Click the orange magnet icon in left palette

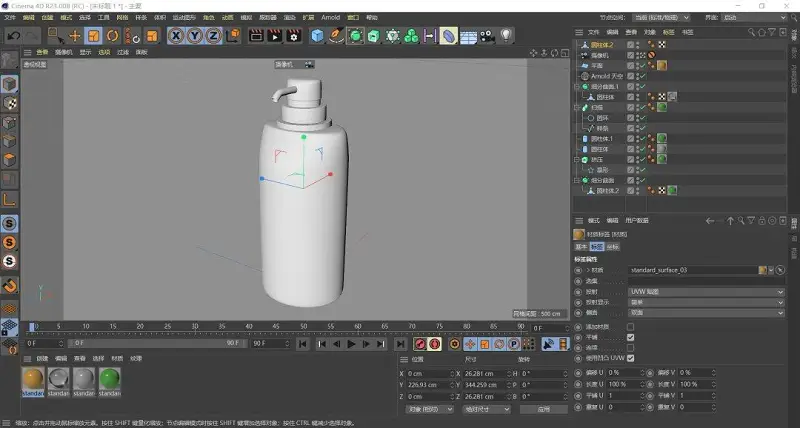(9, 286)
